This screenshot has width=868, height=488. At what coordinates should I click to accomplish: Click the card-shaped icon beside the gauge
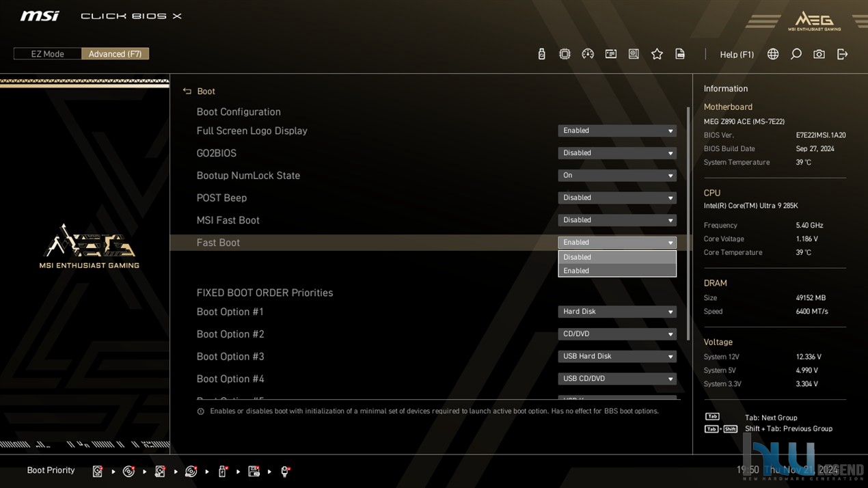[x=611, y=54]
